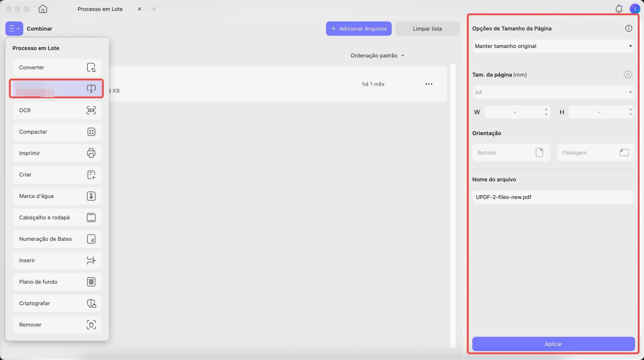Open the notifications bell

click(x=619, y=9)
